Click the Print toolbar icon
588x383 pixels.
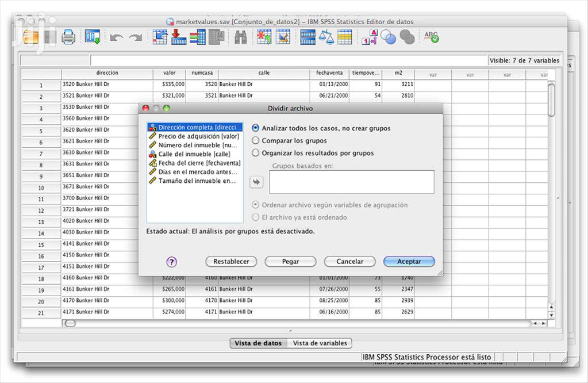(68, 37)
